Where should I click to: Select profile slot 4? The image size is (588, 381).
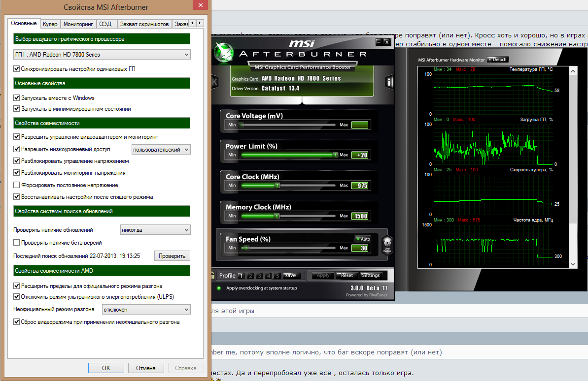(x=268, y=276)
